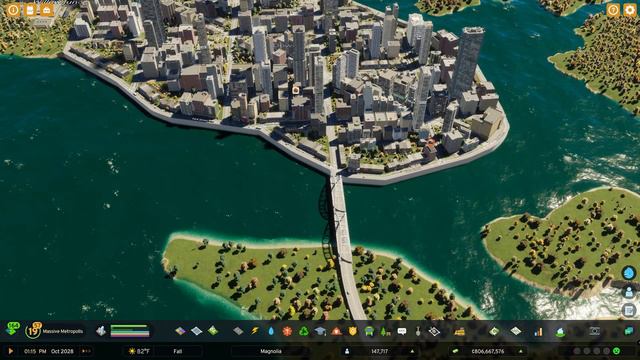
Task: Open the help question-mark button
Action: (613, 10)
